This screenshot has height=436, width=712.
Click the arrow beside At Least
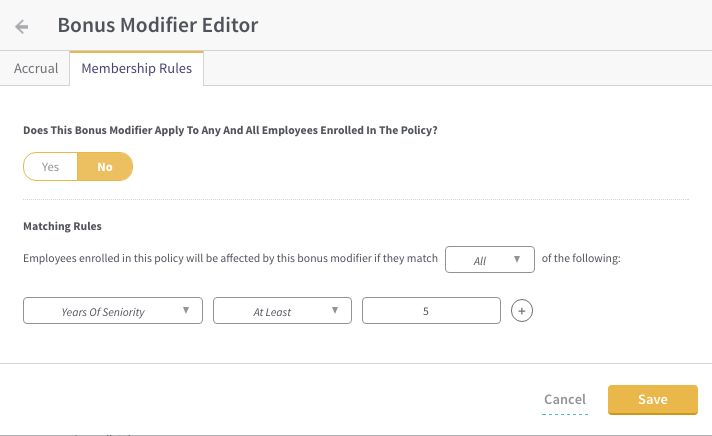(x=335, y=310)
